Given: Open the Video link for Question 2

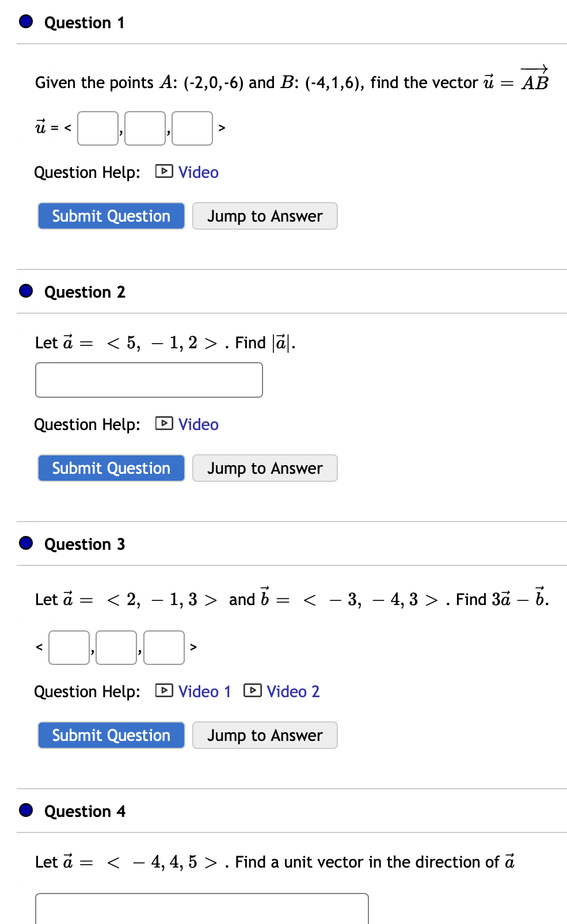Looking at the screenshot, I should (x=199, y=424).
